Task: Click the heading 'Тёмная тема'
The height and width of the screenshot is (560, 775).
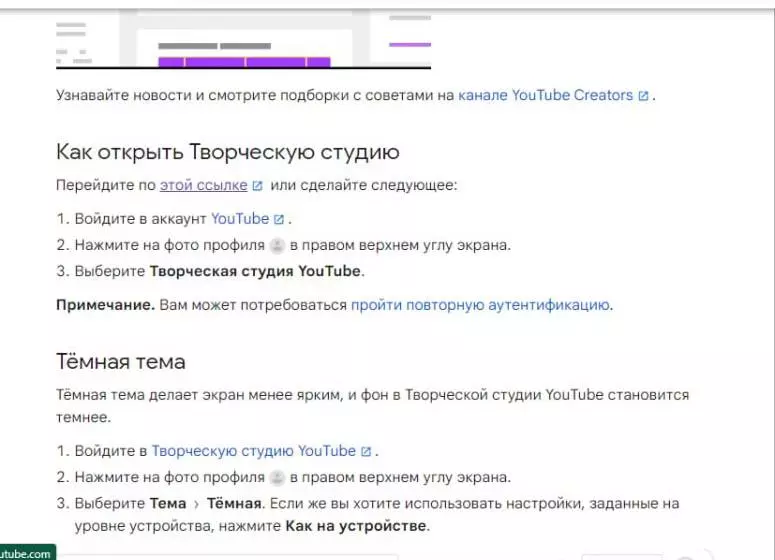Action: coord(121,361)
